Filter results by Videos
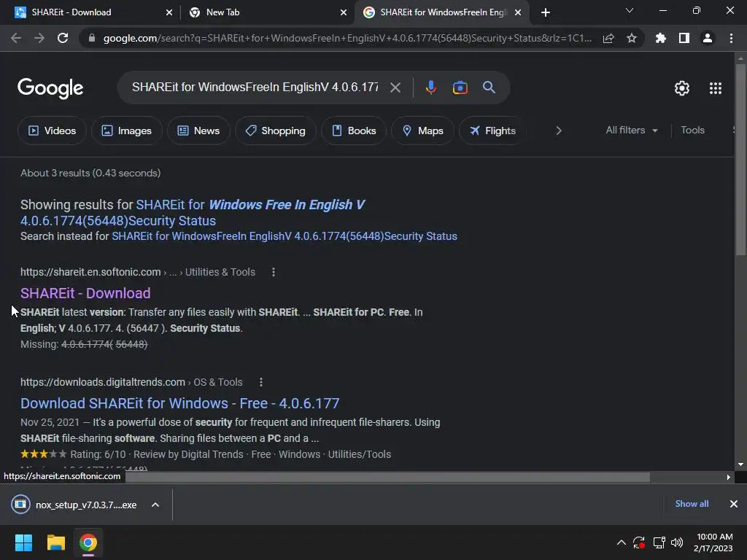 [52, 131]
